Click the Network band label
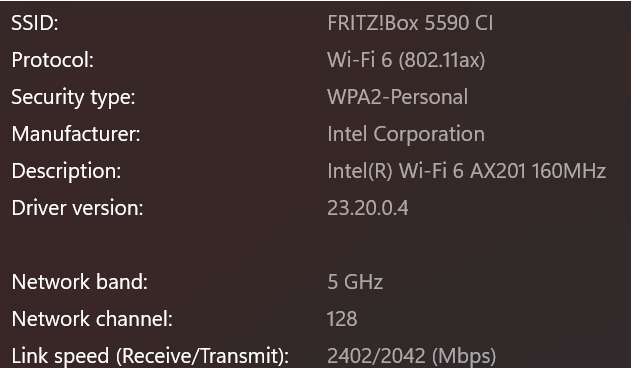This screenshot has width=631, height=369. pyautogui.click(x=80, y=282)
